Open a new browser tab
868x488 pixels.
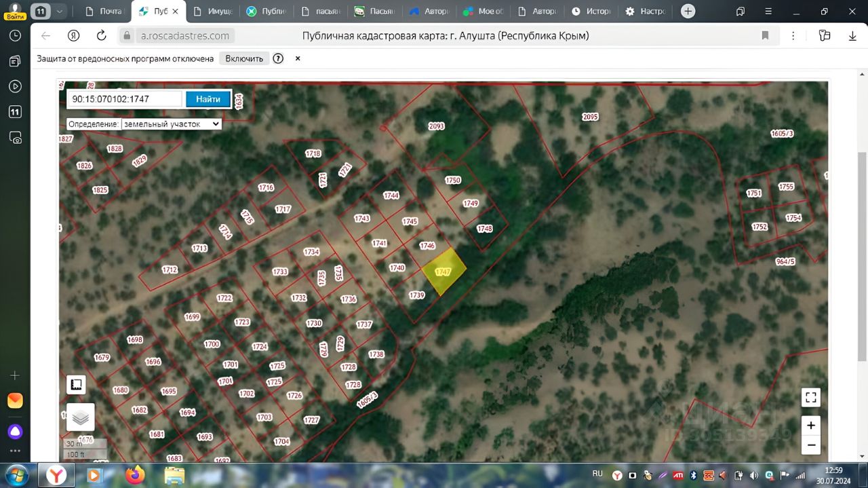(688, 11)
